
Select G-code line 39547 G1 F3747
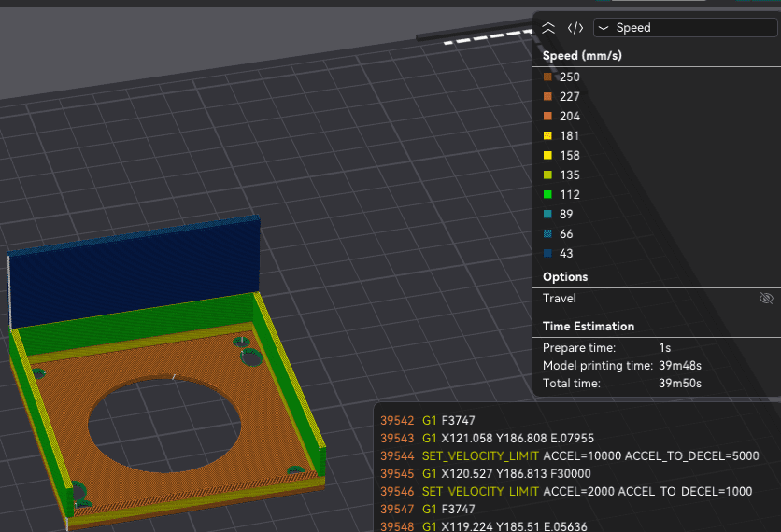(x=427, y=509)
